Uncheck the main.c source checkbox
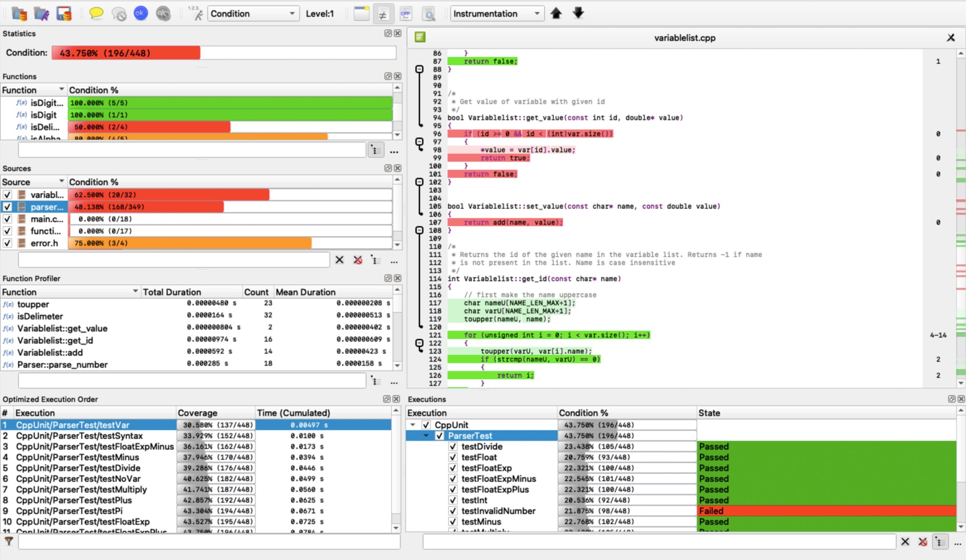 click(7, 219)
